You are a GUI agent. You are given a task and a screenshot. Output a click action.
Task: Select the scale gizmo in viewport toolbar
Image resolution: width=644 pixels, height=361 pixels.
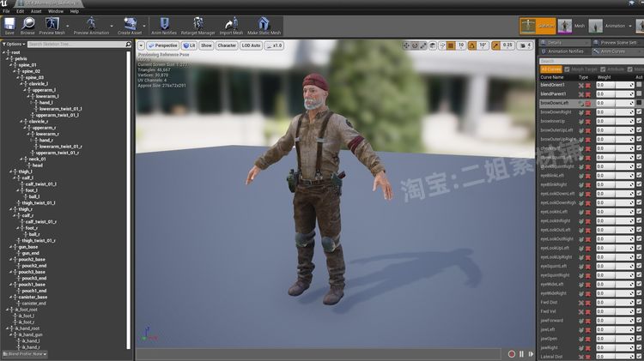(423, 45)
